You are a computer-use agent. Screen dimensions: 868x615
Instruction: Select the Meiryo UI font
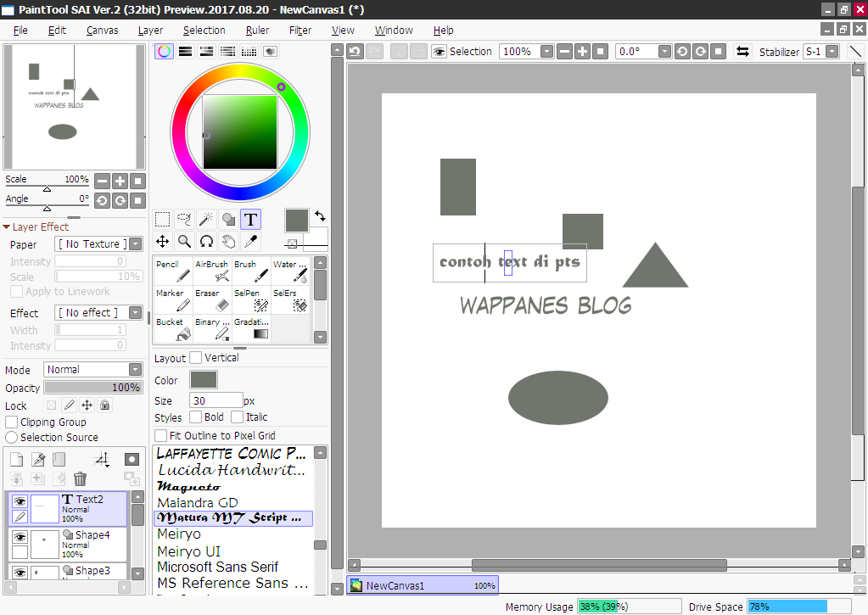pyautogui.click(x=188, y=551)
